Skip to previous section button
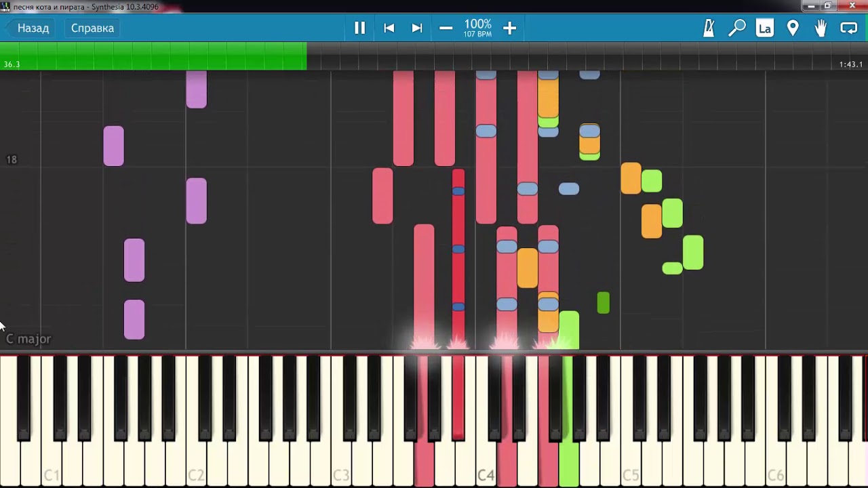The width and height of the screenshot is (868, 488). point(389,28)
